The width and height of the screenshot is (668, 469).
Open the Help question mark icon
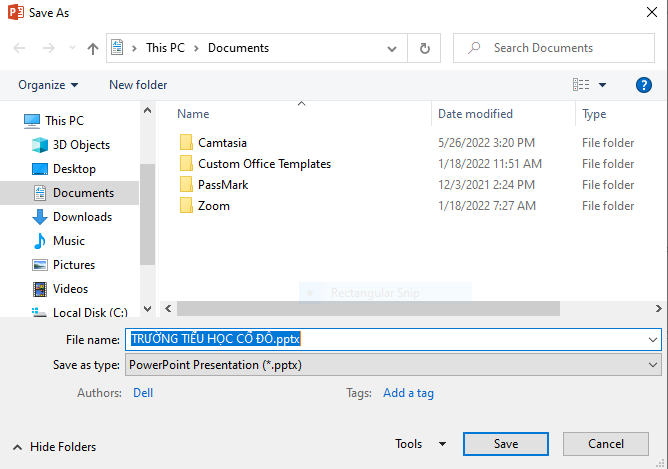pos(644,85)
